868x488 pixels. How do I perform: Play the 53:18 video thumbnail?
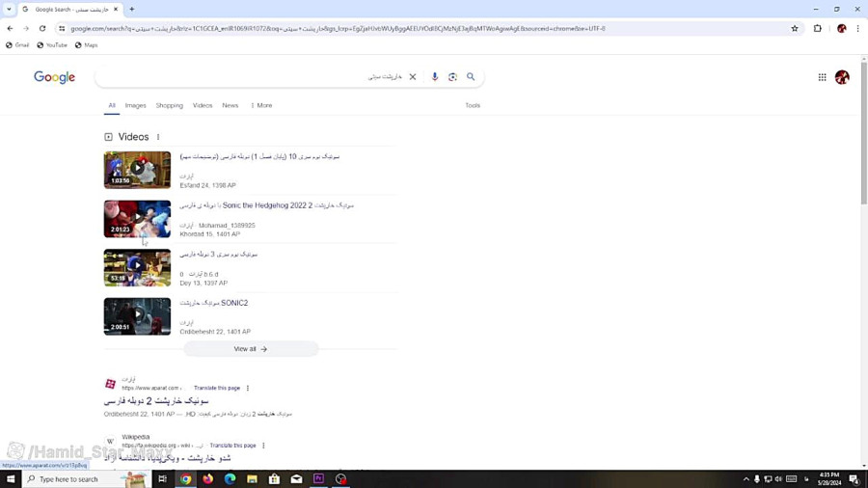point(137,268)
